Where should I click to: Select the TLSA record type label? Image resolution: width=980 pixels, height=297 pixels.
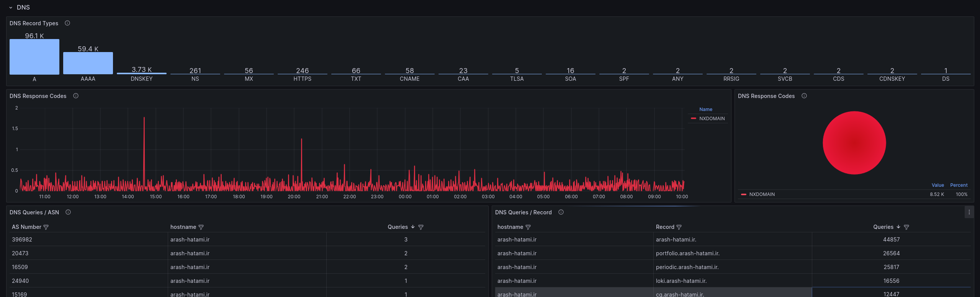pyautogui.click(x=517, y=79)
